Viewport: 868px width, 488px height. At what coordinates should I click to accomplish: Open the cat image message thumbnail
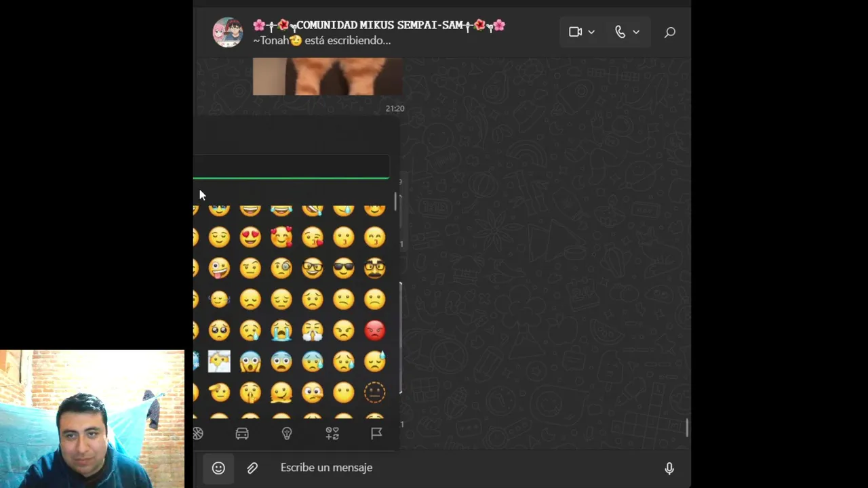click(x=328, y=77)
